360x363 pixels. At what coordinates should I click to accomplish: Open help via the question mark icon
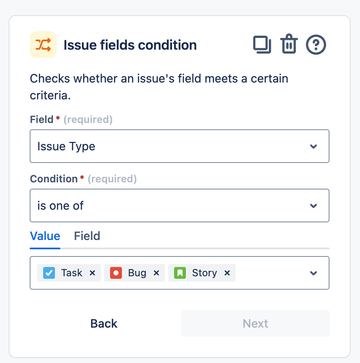(x=316, y=45)
